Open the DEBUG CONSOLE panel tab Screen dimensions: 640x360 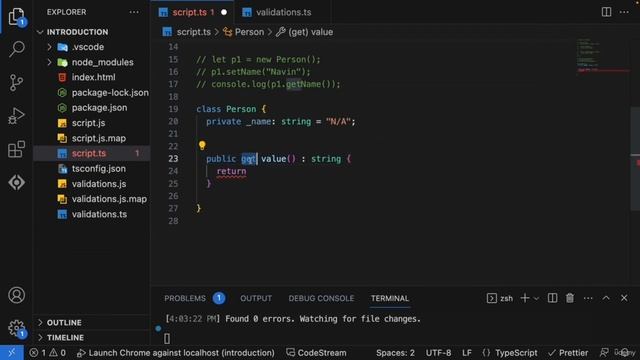click(321, 298)
